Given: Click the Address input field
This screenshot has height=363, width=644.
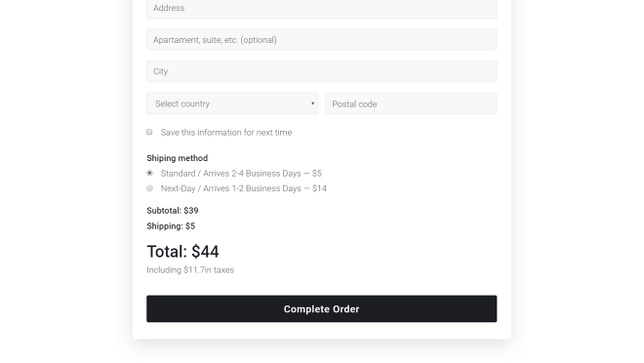Looking at the screenshot, I should [x=322, y=8].
